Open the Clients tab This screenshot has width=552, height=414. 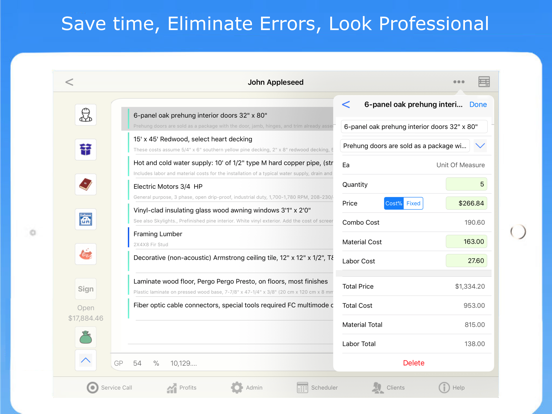tap(388, 388)
